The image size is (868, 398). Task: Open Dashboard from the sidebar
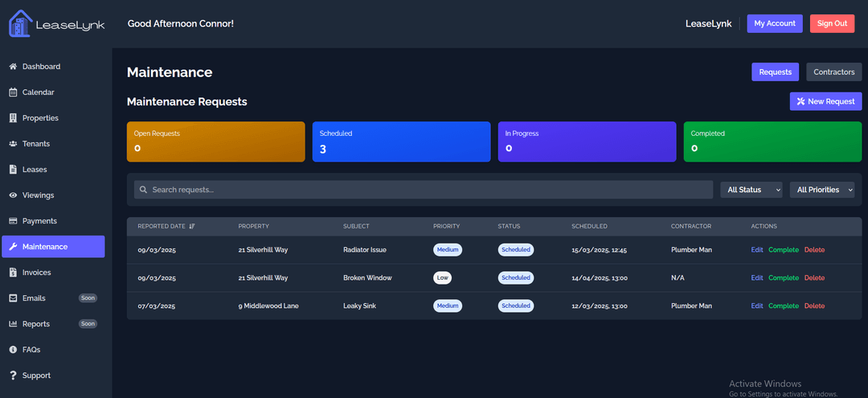[x=53, y=67]
